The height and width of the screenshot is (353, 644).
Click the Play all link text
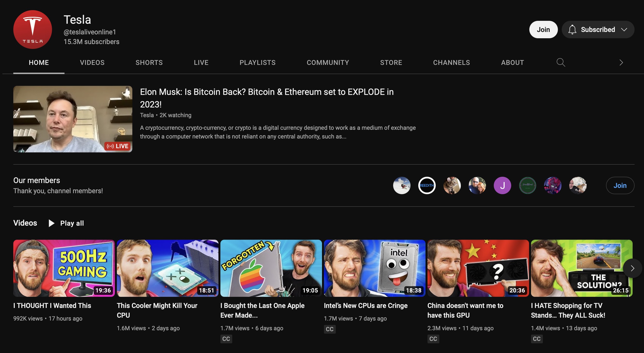(72, 223)
